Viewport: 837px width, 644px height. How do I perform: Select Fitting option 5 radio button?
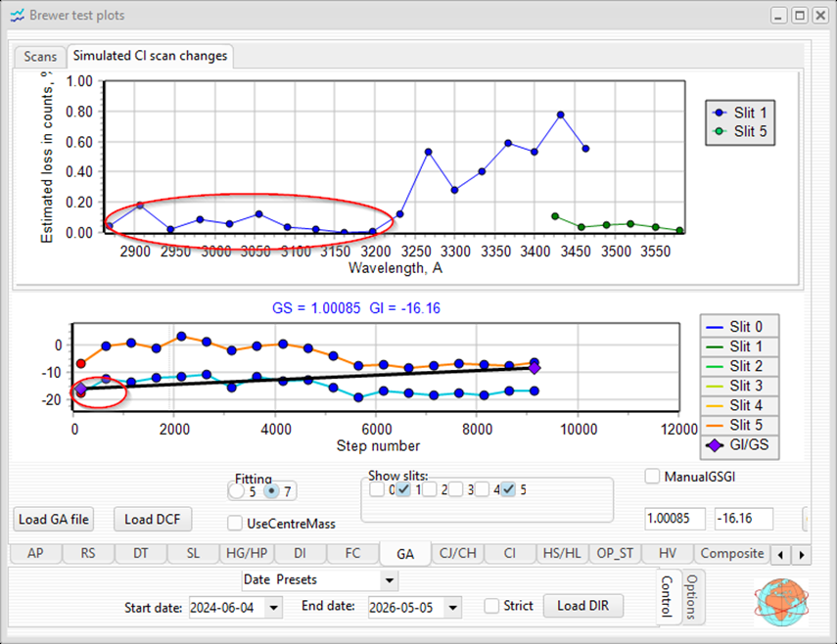[237, 491]
